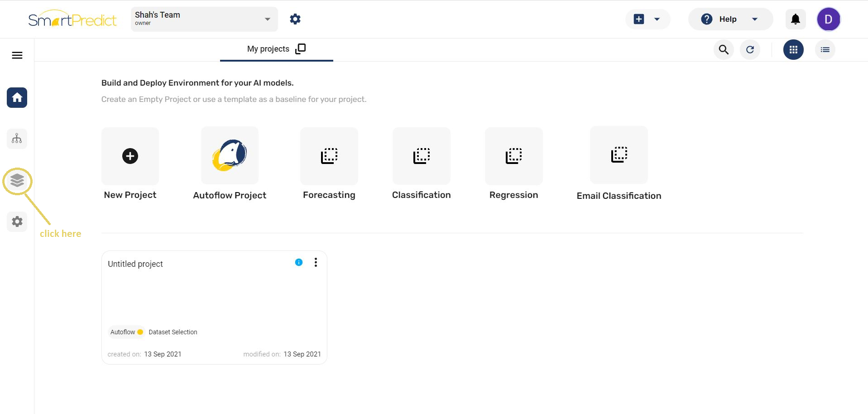Screen dimensions: 868x414
Task: Click the SmartPredict logo
Action: click(72, 19)
